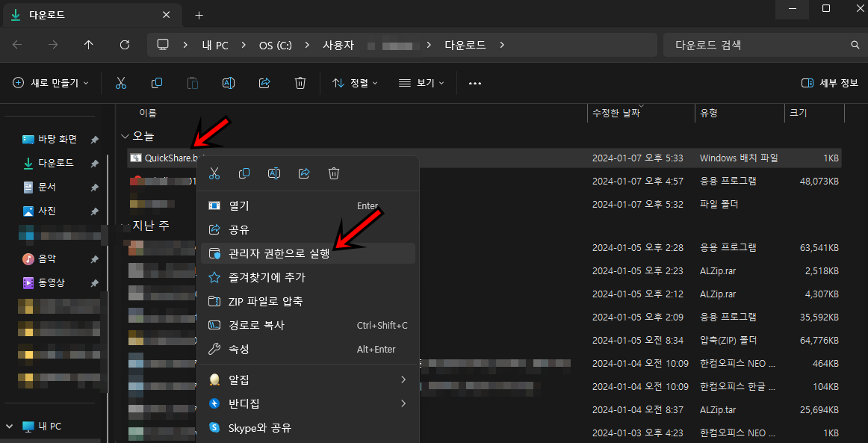868x443 pixels.
Task: Click the toolbar Copy icon
Action: coord(157,83)
